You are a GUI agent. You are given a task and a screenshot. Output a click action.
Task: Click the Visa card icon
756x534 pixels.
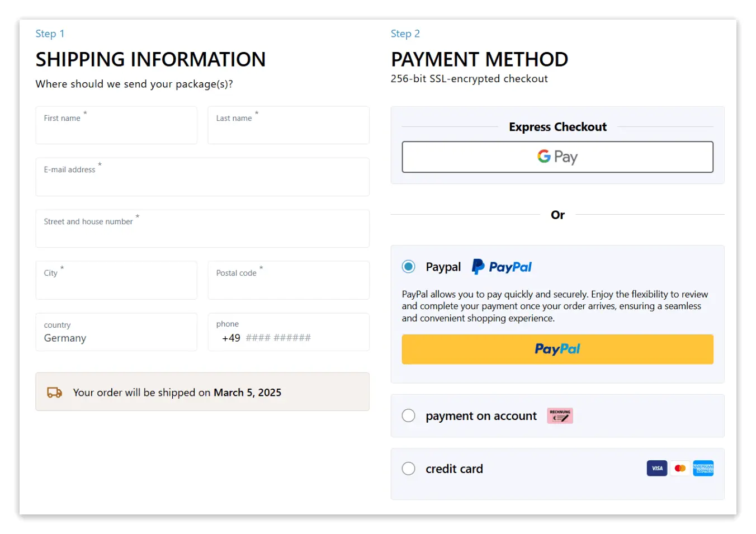point(656,468)
